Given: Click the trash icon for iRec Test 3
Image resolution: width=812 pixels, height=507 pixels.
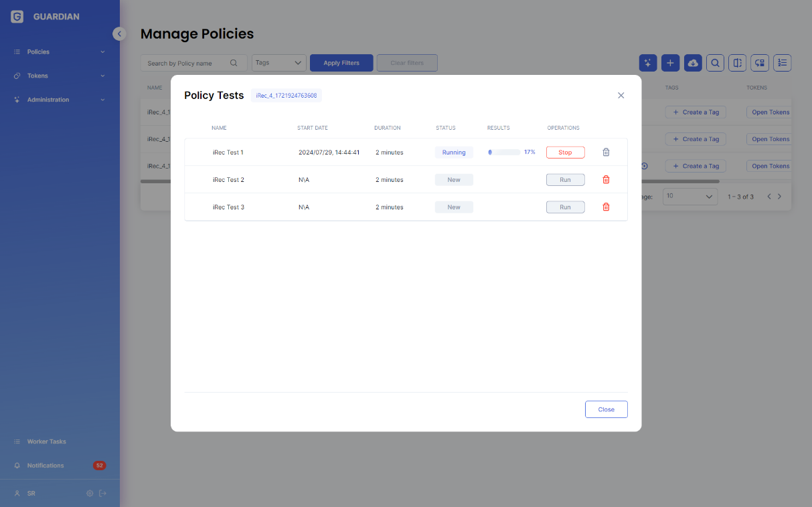Looking at the screenshot, I should (x=606, y=207).
